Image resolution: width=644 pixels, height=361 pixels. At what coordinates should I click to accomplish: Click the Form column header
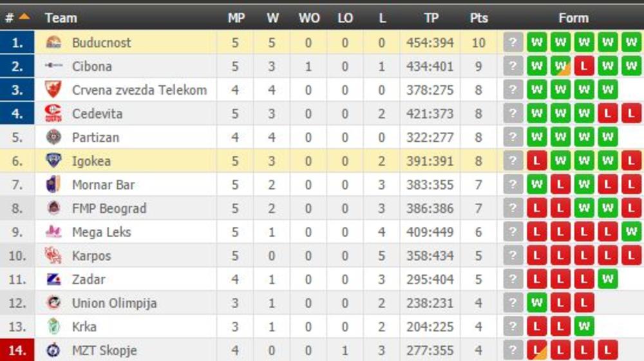coord(573,18)
